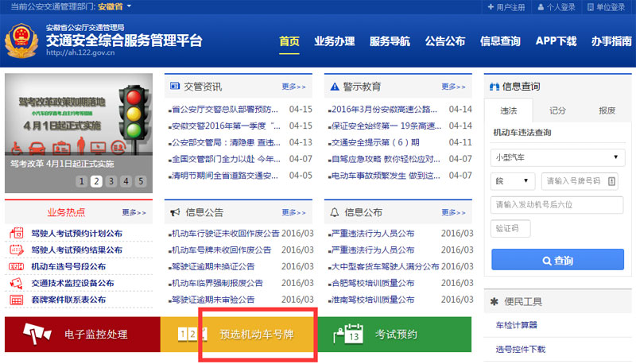Viewport: 636px width, 364px height.
Task: Open 考试预约 green banner
Action: pos(394,334)
